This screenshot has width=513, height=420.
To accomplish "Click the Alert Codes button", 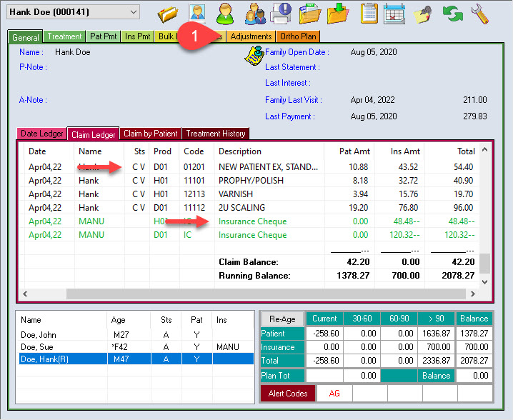I will (x=288, y=393).
